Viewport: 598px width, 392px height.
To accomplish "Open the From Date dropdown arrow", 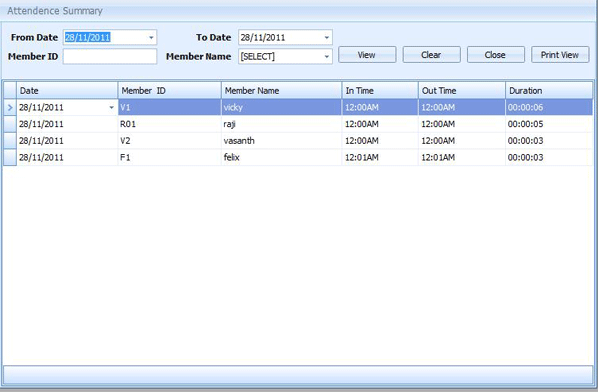I will tap(151, 37).
